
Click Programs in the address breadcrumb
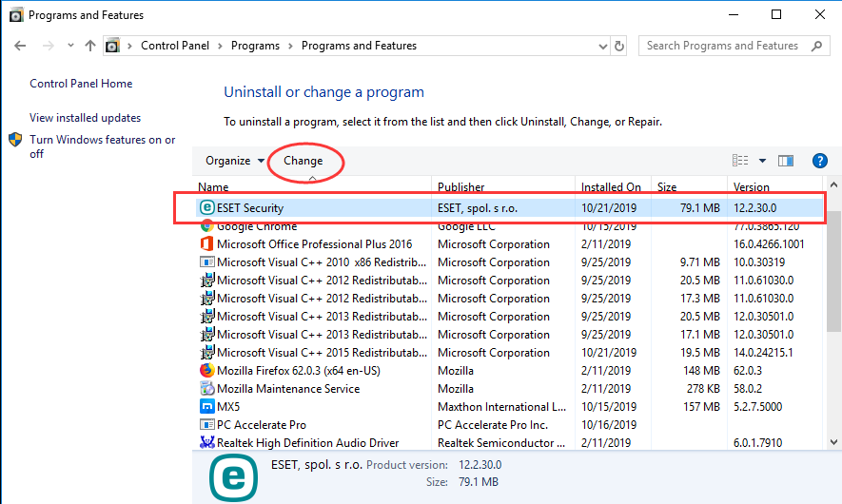(x=255, y=46)
